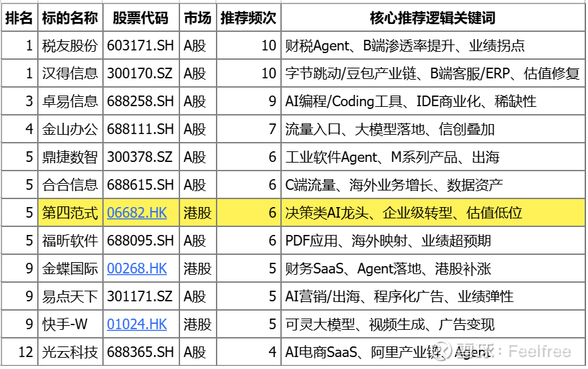Select the 股票代码 column header
The height and width of the screenshot is (369, 588).
point(141,18)
